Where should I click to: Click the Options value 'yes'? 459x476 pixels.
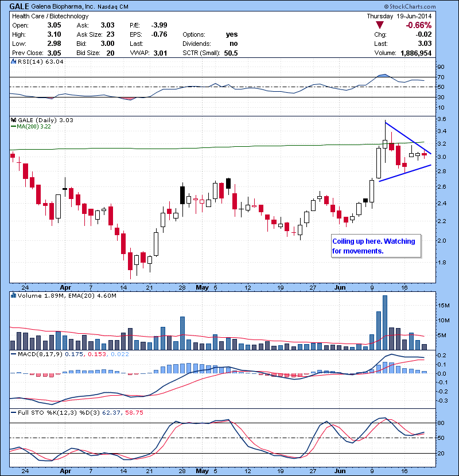[232, 34]
